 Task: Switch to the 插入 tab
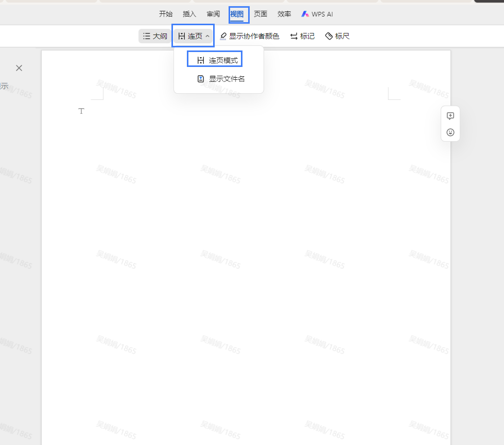[x=189, y=14]
